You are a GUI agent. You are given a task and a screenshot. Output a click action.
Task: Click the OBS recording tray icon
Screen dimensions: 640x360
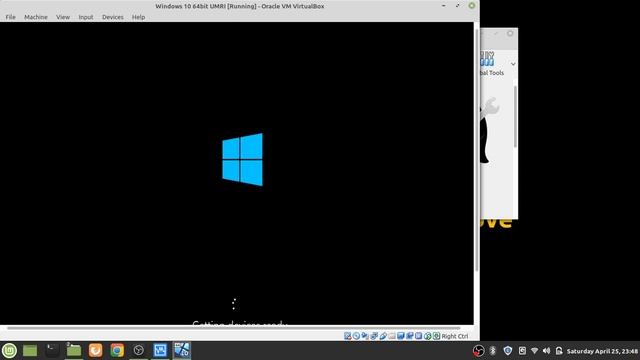[478, 351]
